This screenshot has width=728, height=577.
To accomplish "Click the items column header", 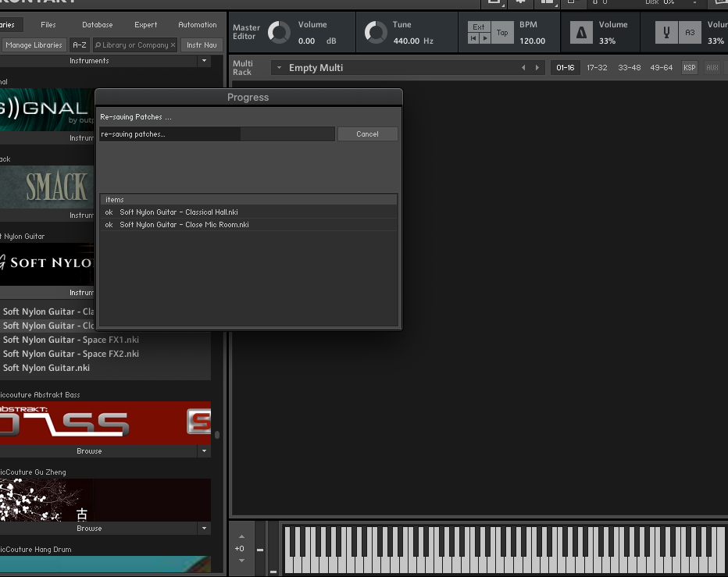I will pos(249,200).
